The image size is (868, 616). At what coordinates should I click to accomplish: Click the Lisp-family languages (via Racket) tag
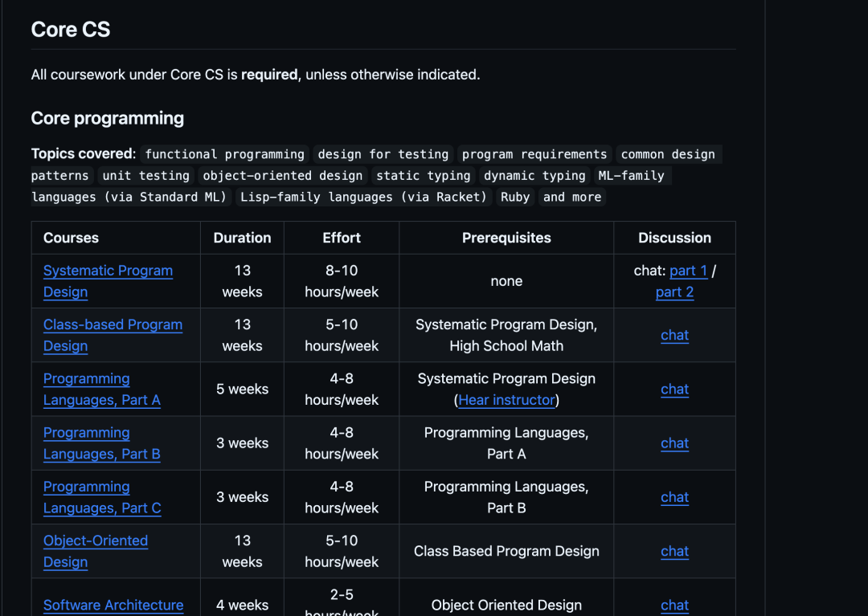(x=363, y=198)
